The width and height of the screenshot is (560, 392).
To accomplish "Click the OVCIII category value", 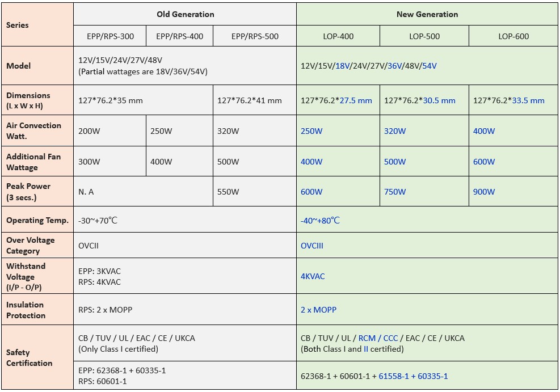I will point(312,246).
